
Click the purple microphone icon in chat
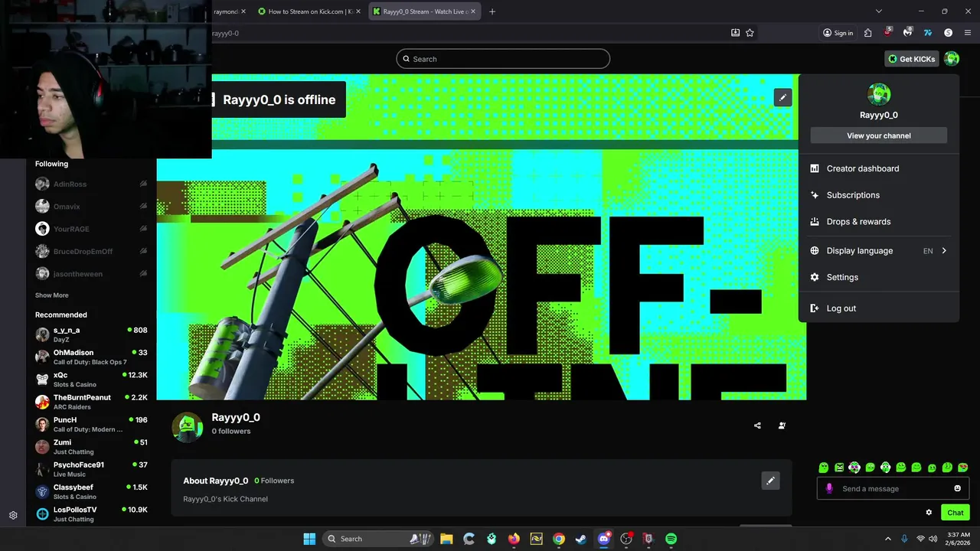coord(829,488)
